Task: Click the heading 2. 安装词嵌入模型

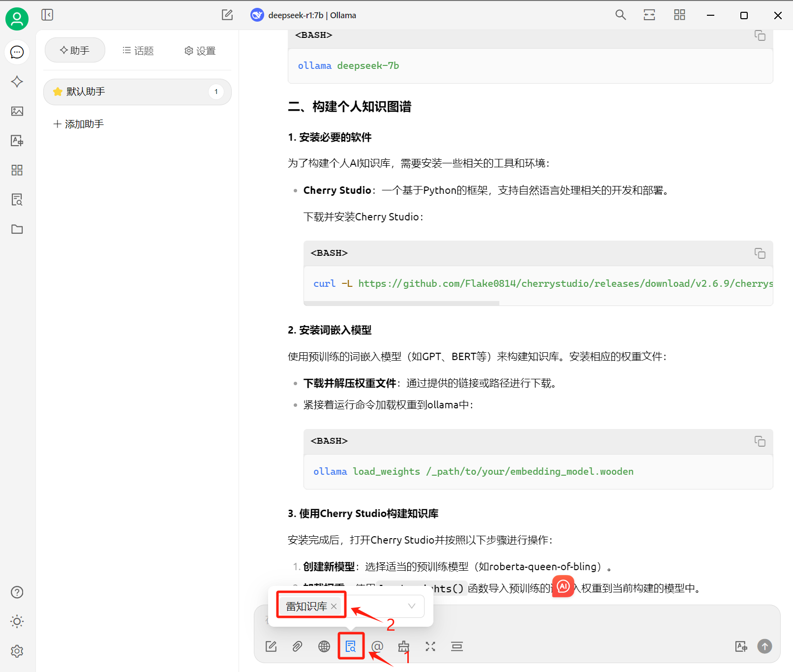Action: point(330,330)
